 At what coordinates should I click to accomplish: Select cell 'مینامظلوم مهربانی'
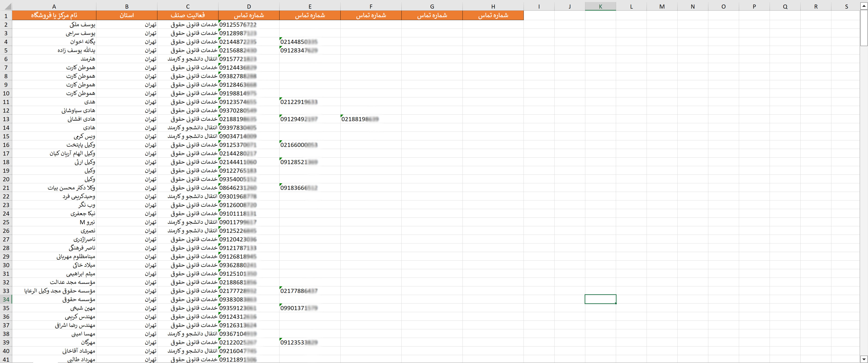[54, 256]
